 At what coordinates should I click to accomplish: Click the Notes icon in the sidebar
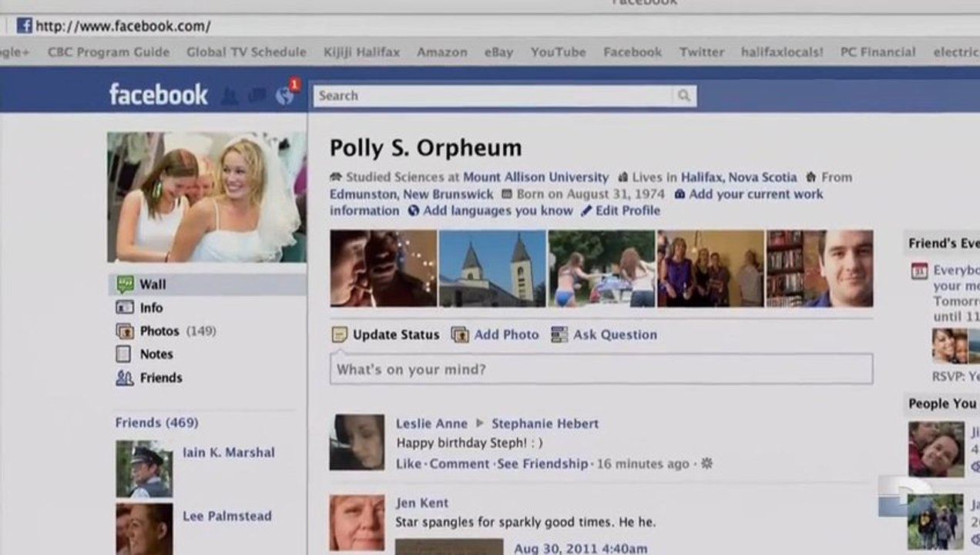point(124,355)
